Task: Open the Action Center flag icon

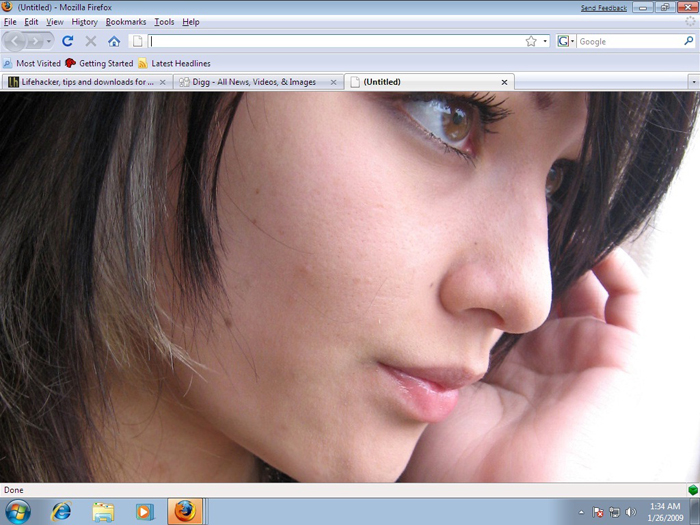Action: pyautogui.click(x=598, y=512)
